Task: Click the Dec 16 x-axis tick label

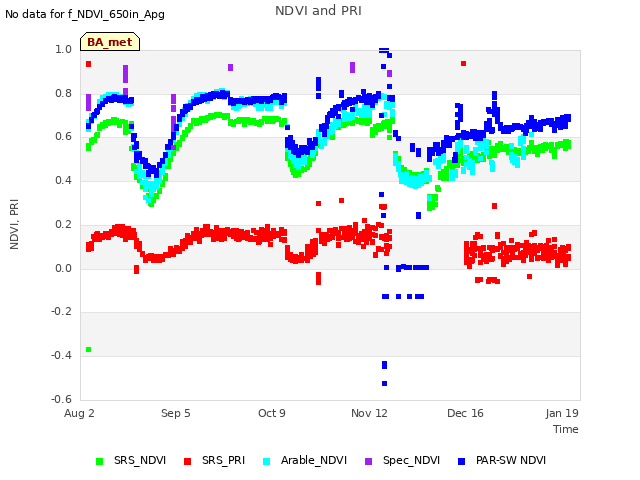Action: pyautogui.click(x=465, y=413)
